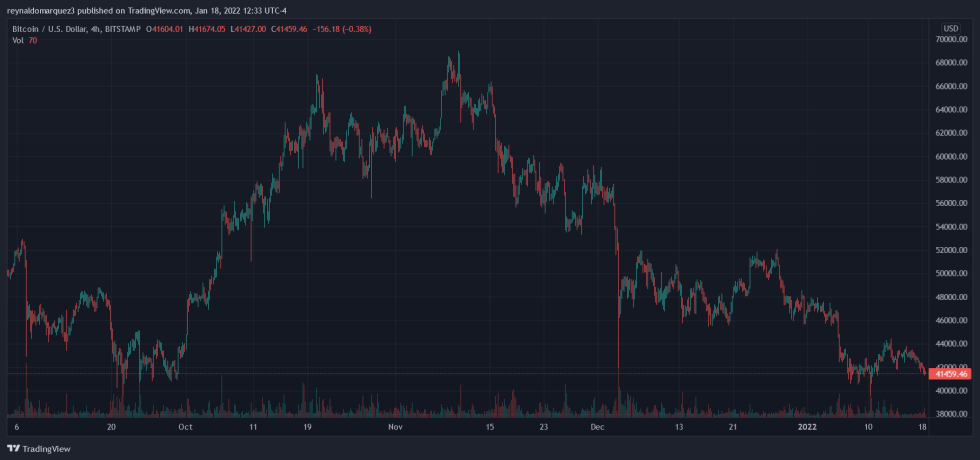
Task: Click the close value C41459.46
Action: [x=289, y=29]
